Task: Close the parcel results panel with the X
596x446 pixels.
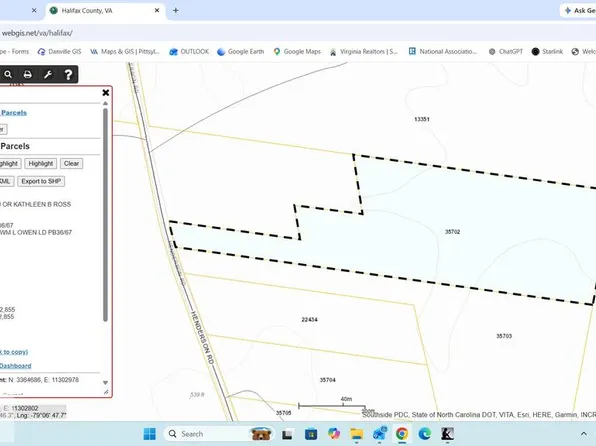Action: 106,92
